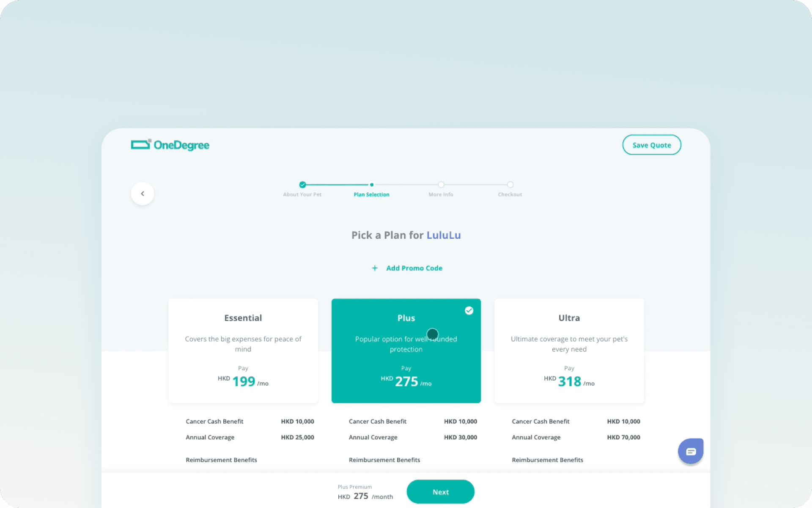This screenshot has width=812, height=508.
Task: Select the Essential plan card
Action: tap(243, 350)
